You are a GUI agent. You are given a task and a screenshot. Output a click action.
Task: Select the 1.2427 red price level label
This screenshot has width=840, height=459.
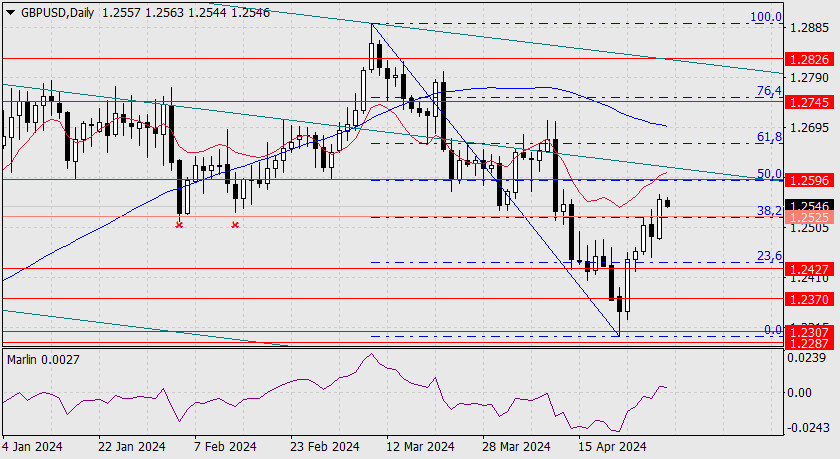coord(809,269)
